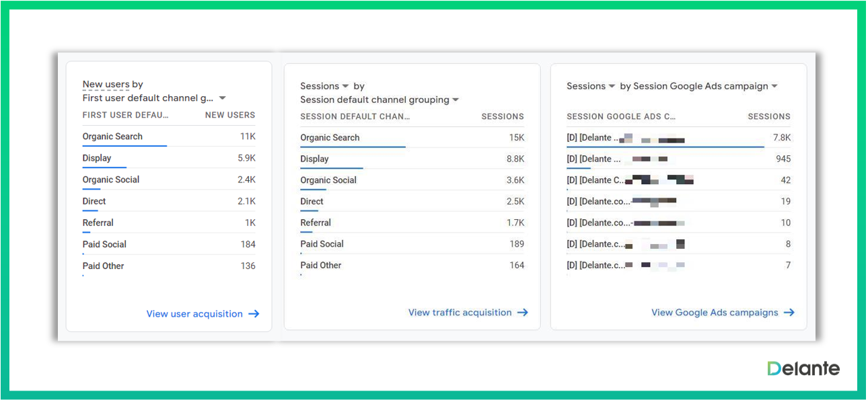Click SESSION GOOGLE ADS C... column header
Viewport: 868px width, 400px height.
(621, 116)
